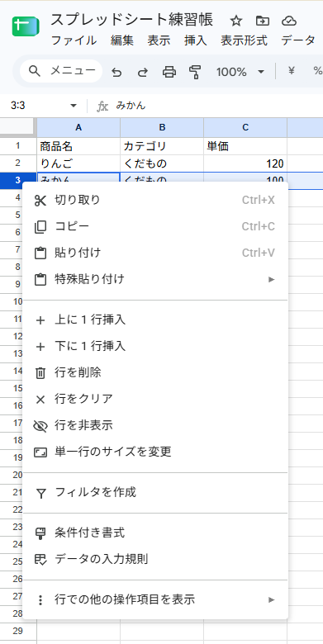Choose 貼り付け from the context menu

tap(155, 253)
